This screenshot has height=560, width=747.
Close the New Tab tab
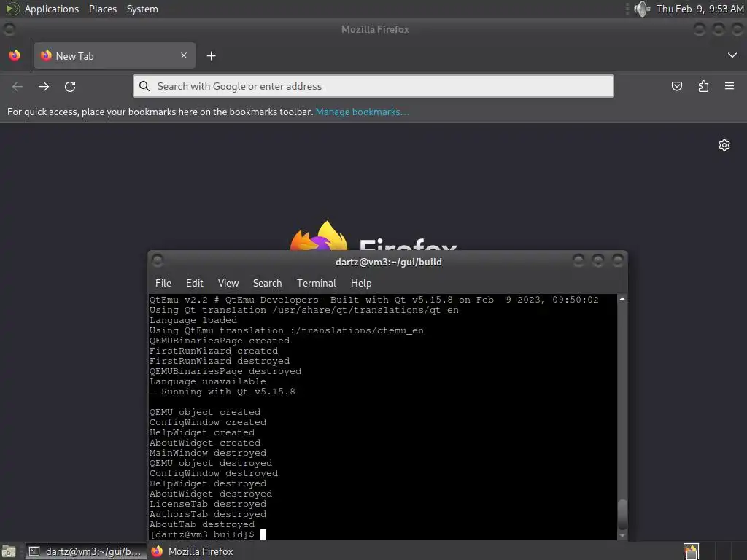point(184,55)
